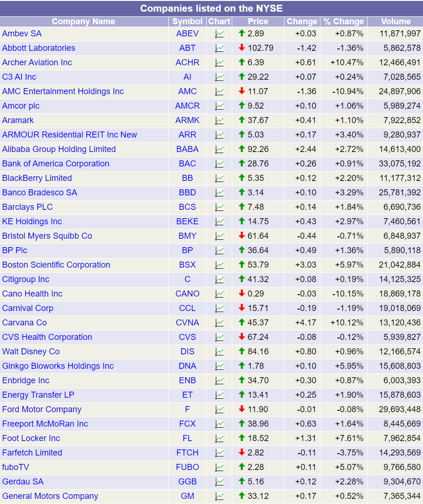The width and height of the screenshot is (423, 504).
Task: Show chart for Foot Locker Inc
Action: click(x=219, y=439)
